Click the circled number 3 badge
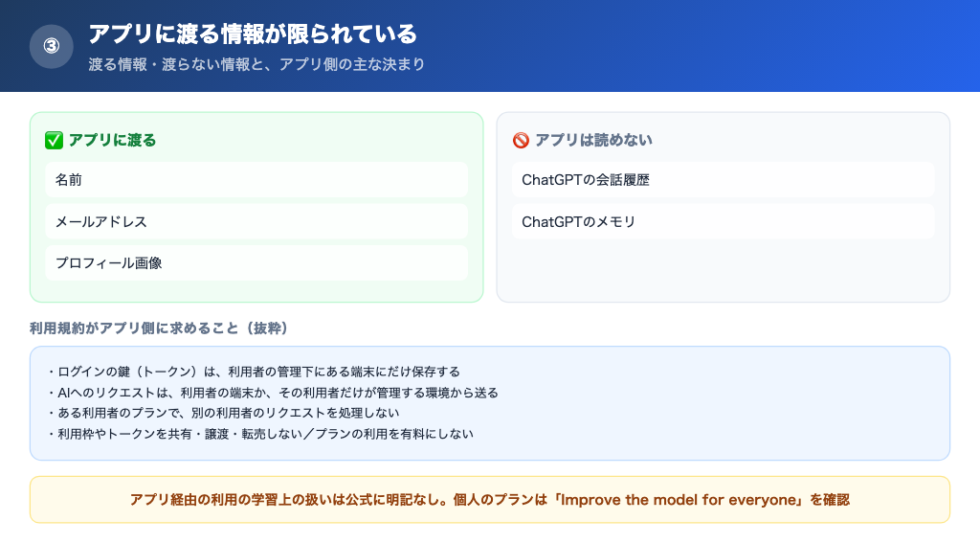This screenshot has height=543, width=980. click(52, 46)
